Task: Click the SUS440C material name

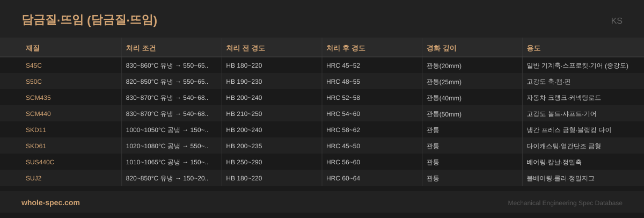Action: (40, 162)
